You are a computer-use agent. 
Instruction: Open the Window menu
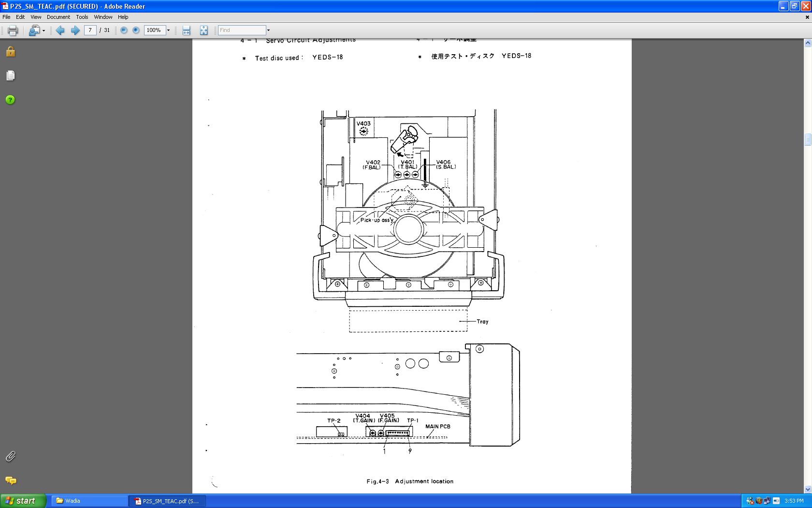coord(103,17)
